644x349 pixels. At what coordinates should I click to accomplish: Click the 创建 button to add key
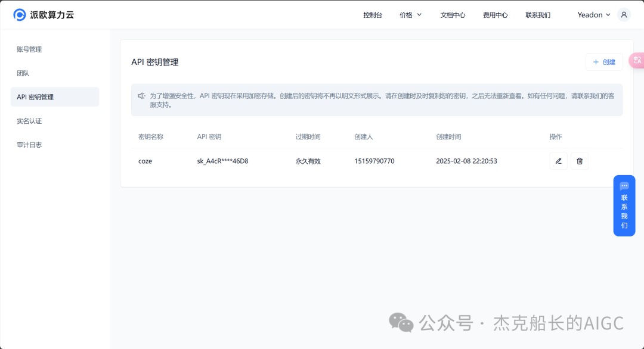click(x=604, y=62)
